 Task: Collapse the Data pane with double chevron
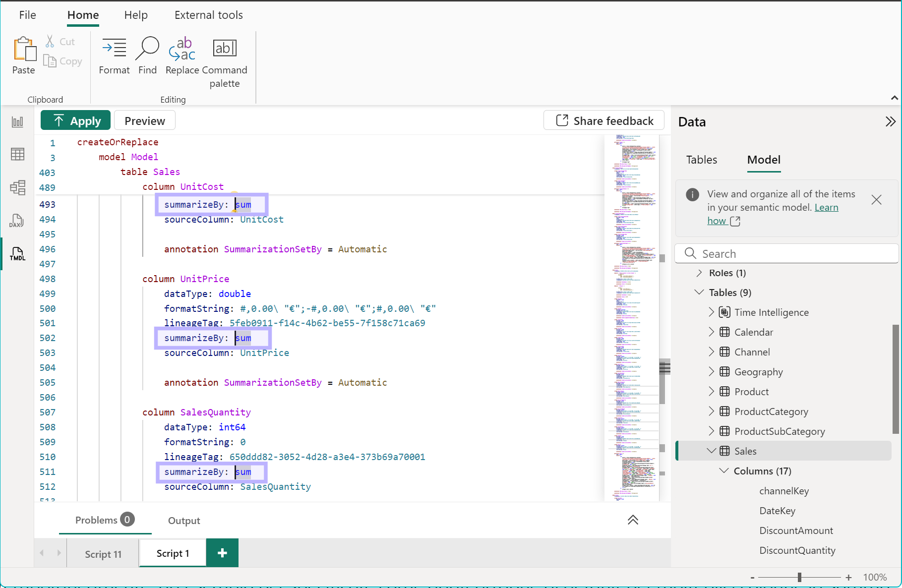[891, 121]
